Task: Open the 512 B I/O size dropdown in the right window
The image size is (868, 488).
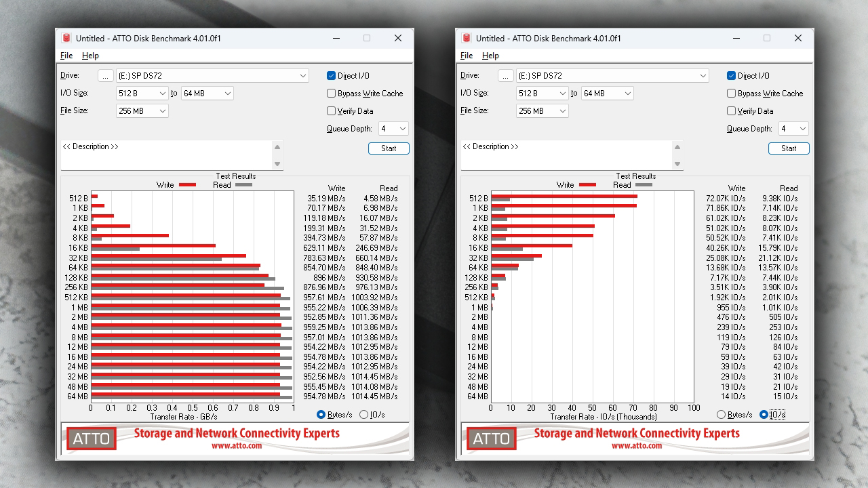Action: click(542, 94)
